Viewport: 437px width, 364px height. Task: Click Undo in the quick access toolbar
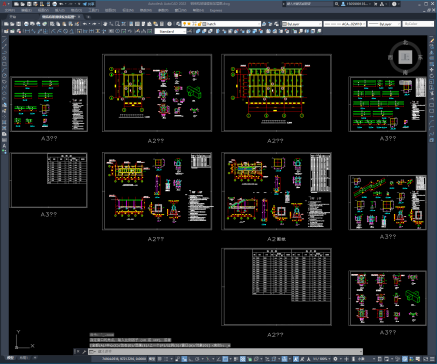point(61,4)
